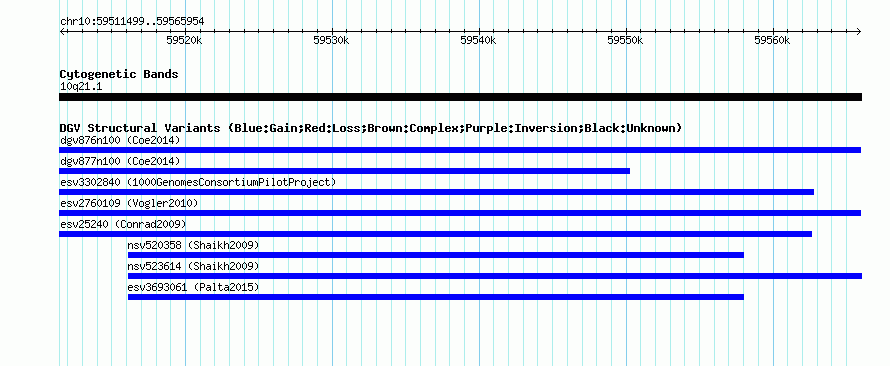The image size is (890, 366).
Task: Select the blue esv25240 gain bar
Action: [x=435, y=234]
